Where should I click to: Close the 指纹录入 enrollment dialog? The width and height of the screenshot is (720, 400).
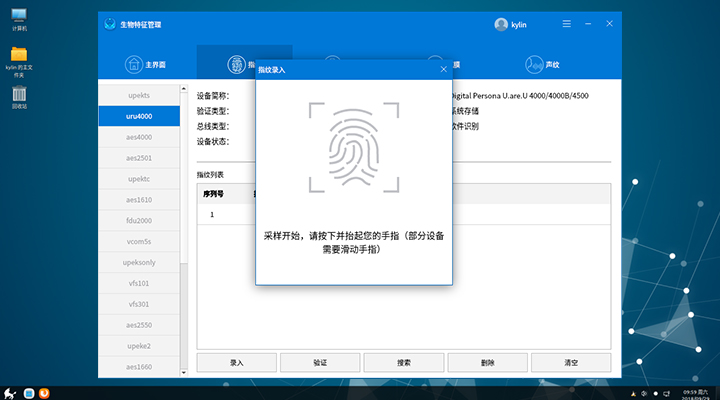pyautogui.click(x=443, y=69)
